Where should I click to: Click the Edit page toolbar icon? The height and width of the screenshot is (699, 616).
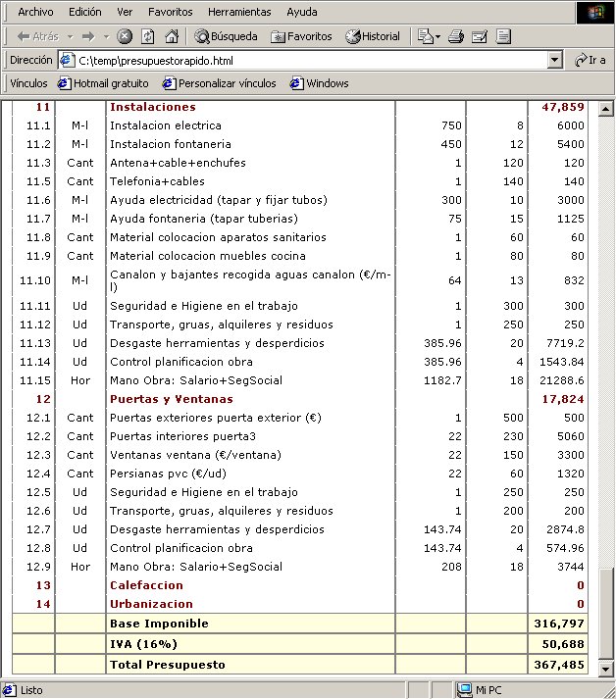pyautogui.click(x=479, y=36)
